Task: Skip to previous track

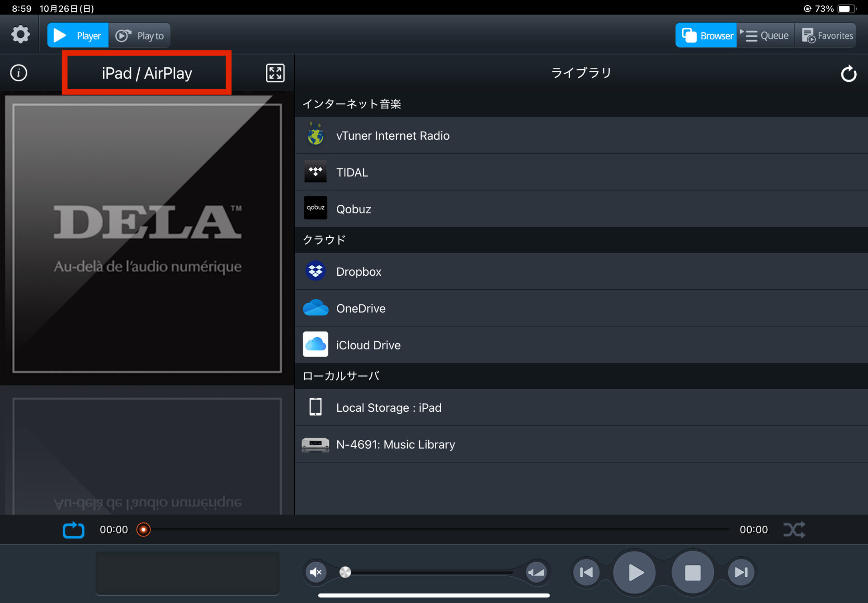Action: point(586,572)
